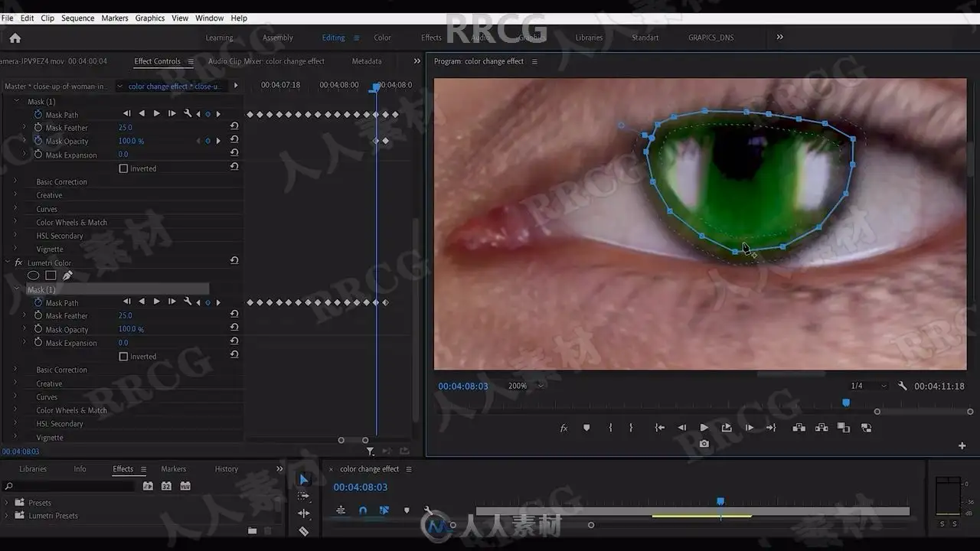Enable the Inverted checkbox in the upper mask
Viewport: 980px width, 551px height.
[x=123, y=168]
